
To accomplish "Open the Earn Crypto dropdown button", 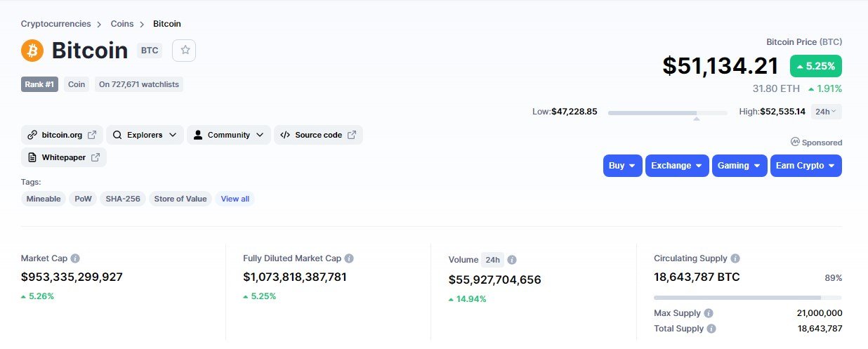I will pyautogui.click(x=805, y=166).
